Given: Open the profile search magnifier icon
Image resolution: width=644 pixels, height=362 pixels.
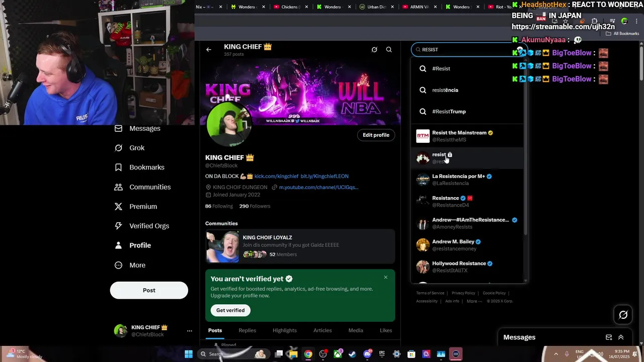Looking at the screenshot, I should 389,49.
